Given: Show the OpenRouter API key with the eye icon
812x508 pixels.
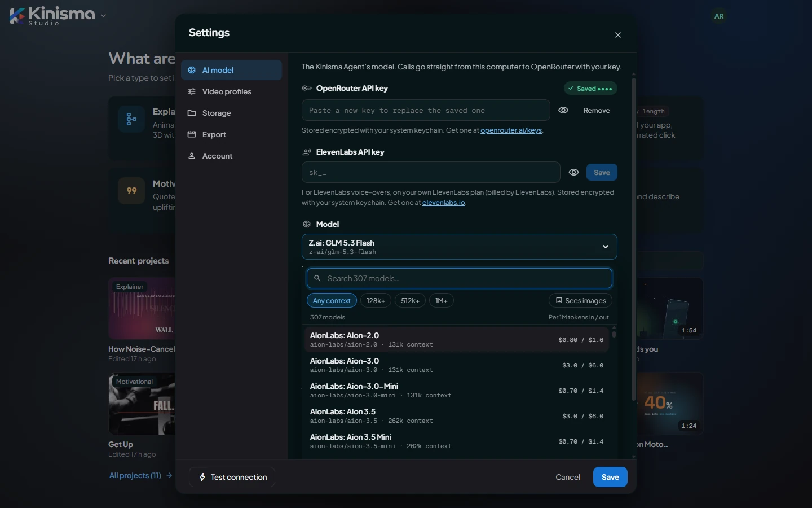Looking at the screenshot, I should 563,111.
